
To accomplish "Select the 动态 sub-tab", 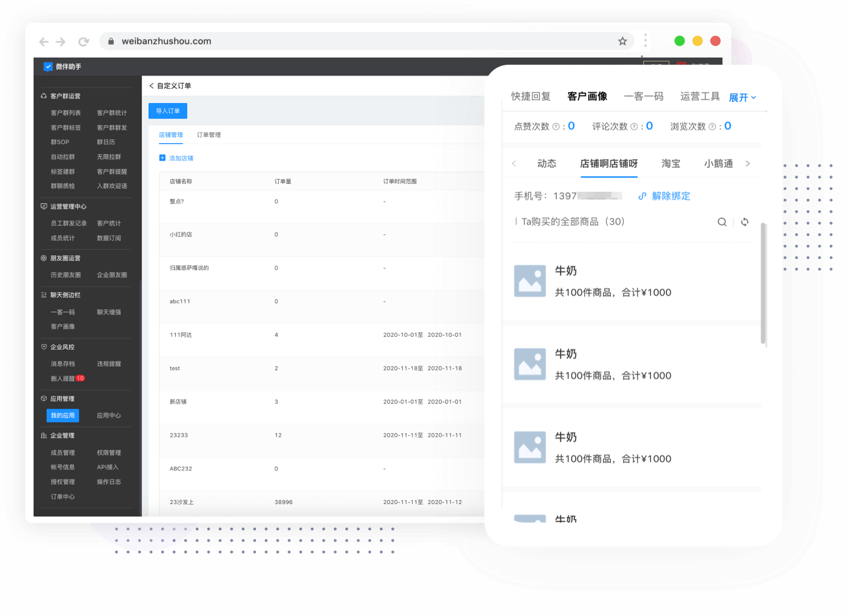I will pos(547,164).
